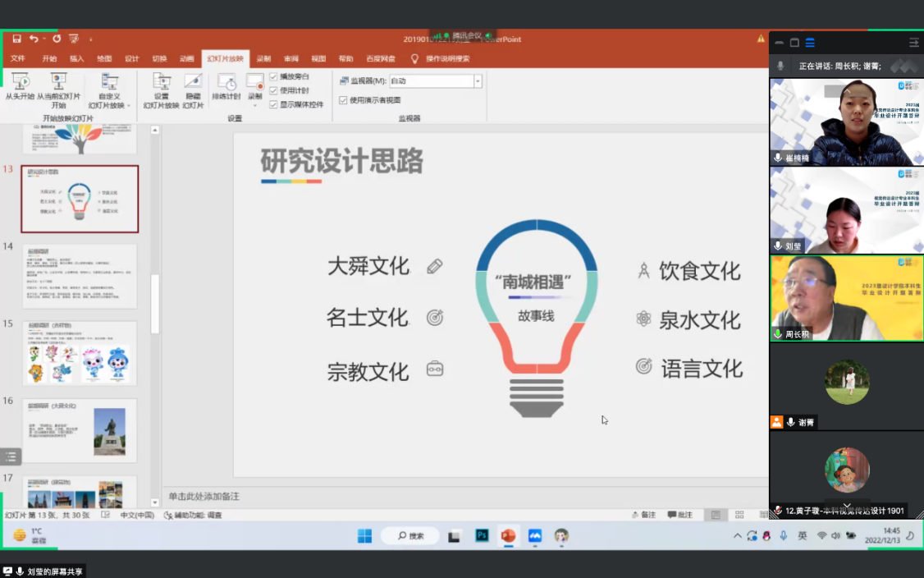The width and height of the screenshot is (924, 578).
Task: Switch to Normal view icon in status bar
Action: (716, 515)
